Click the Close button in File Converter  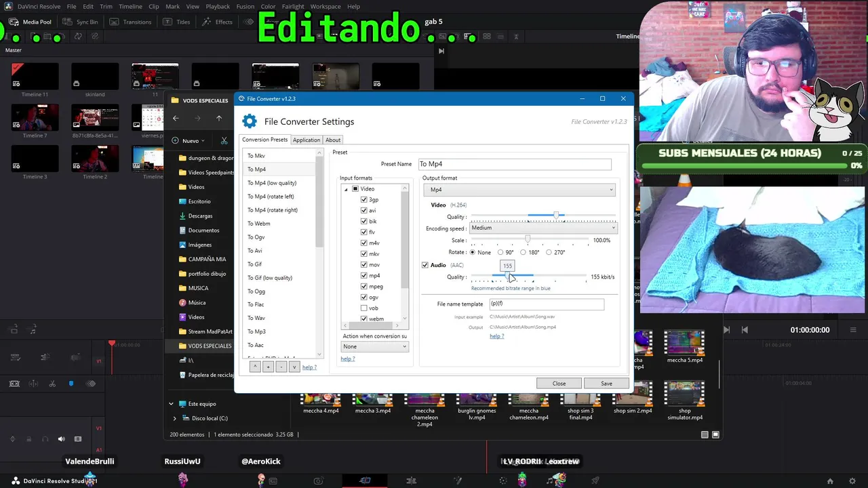[559, 384]
